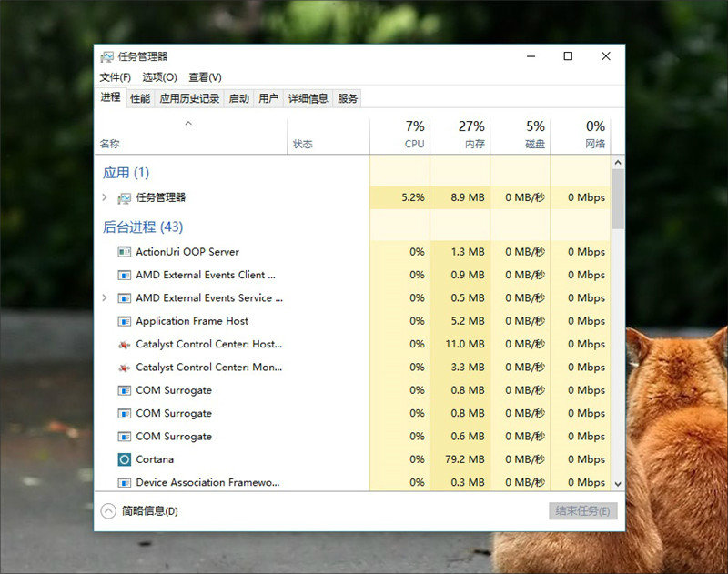Screen dimensions: 728x574
Task: Click the Device Association Framework icon
Action: tap(124, 483)
